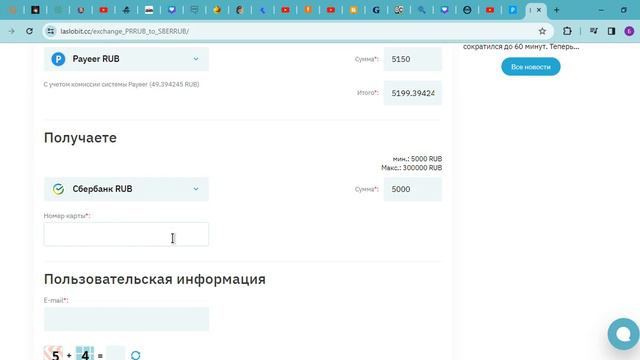
Task: Click the captcha answer box after equals sign
Action: (x=116, y=354)
